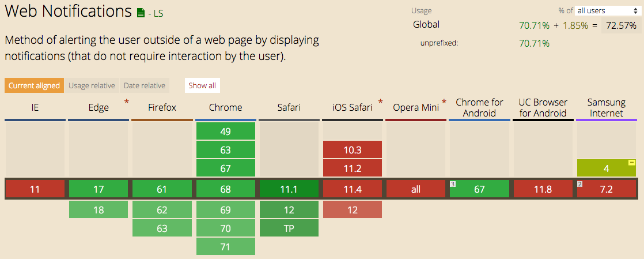Click the red asterisk beside Edge
This screenshot has height=259, width=644.
(127, 102)
